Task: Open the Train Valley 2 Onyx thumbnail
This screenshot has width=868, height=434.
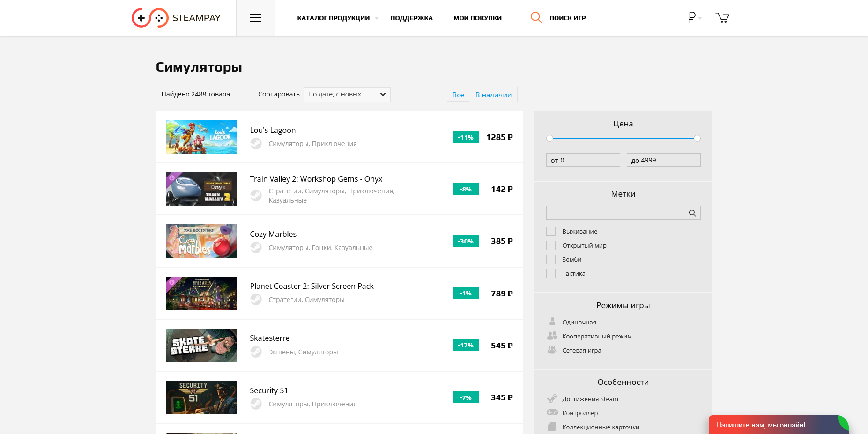Action: tap(202, 189)
